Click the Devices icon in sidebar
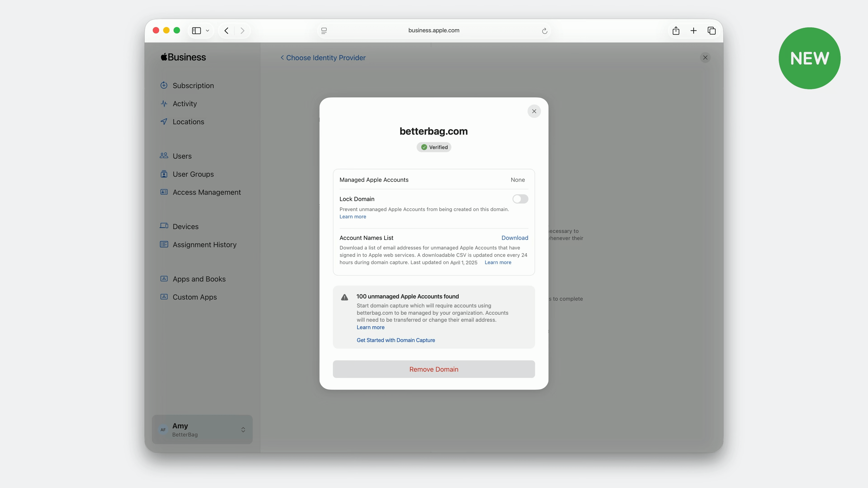 click(164, 226)
